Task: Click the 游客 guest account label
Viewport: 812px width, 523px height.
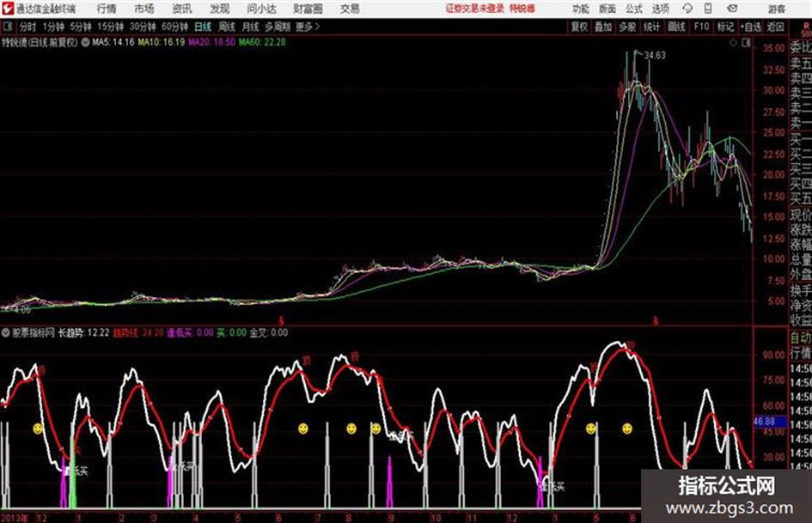Action: [776, 9]
